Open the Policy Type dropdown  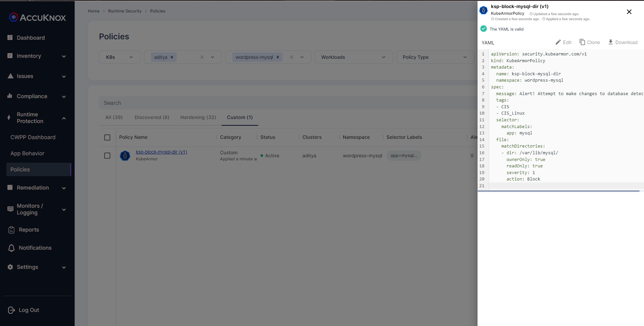tap(435, 57)
